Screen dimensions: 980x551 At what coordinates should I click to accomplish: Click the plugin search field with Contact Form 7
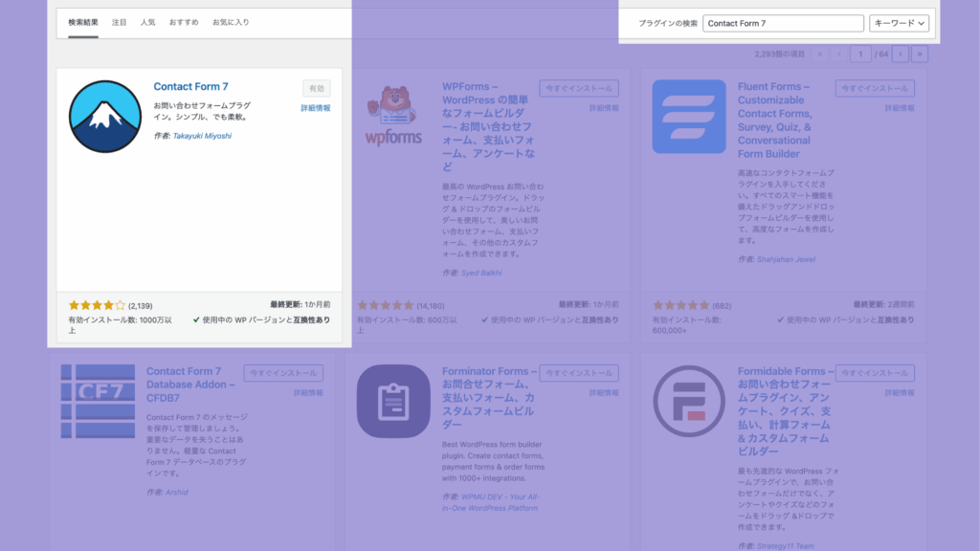(x=783, y=23)
